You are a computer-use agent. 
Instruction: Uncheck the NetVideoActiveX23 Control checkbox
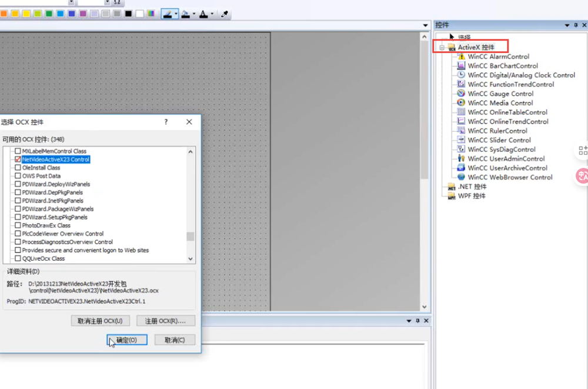coord(18,159)
